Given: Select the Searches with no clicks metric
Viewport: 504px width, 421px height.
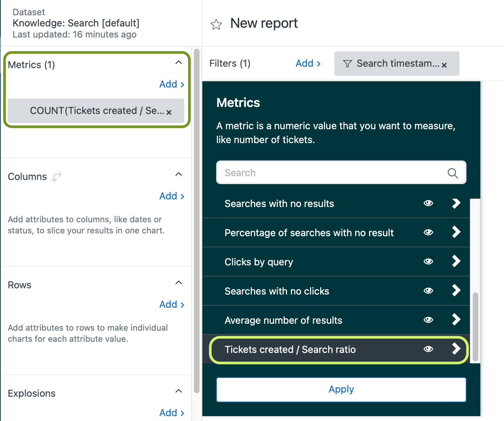Looking at the screenshot, I should [x=277, y=291].
